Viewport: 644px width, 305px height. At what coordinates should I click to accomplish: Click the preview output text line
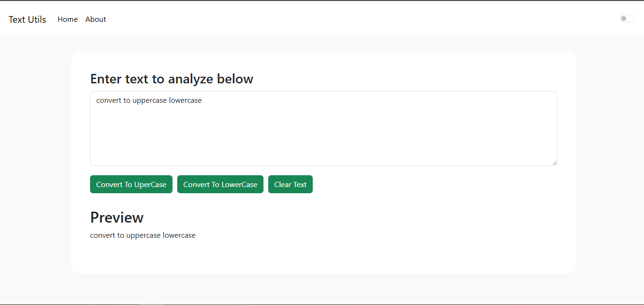pos(143,235)
